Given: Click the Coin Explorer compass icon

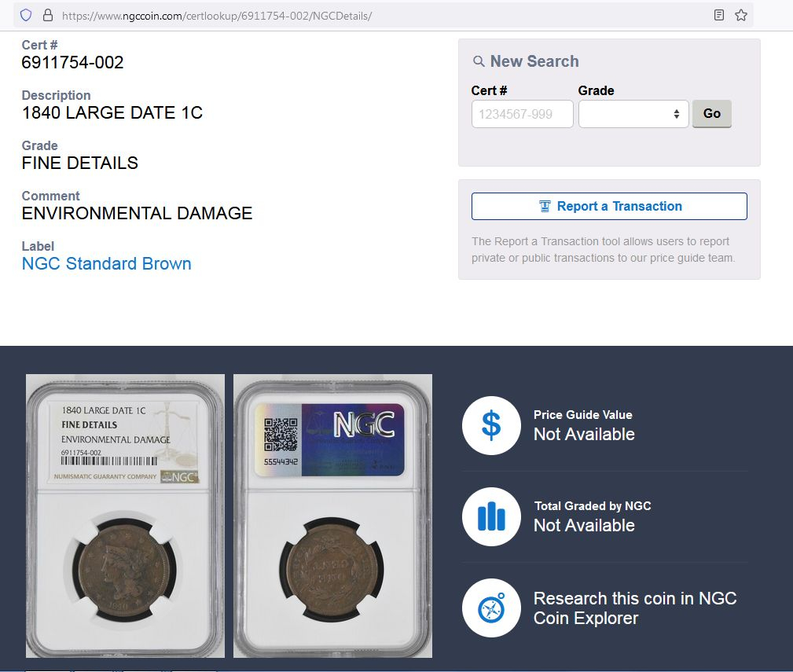Looking at the screenshot, I should (491, 608).
